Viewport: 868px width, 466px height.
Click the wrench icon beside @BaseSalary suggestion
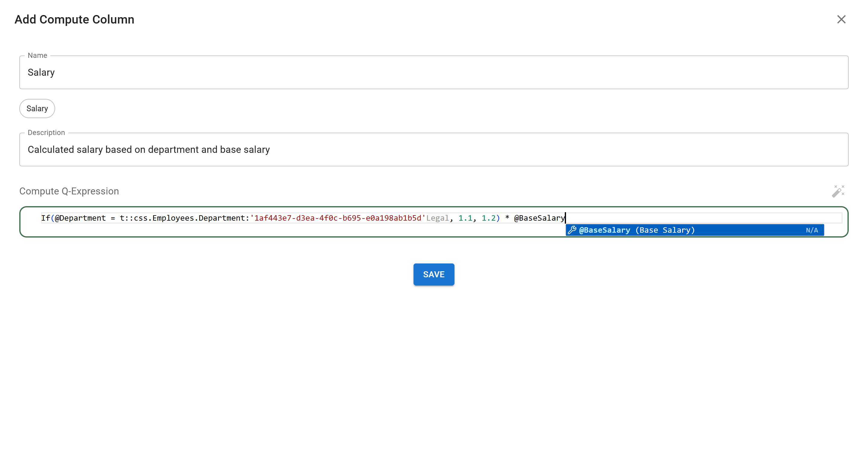[572, 230]
